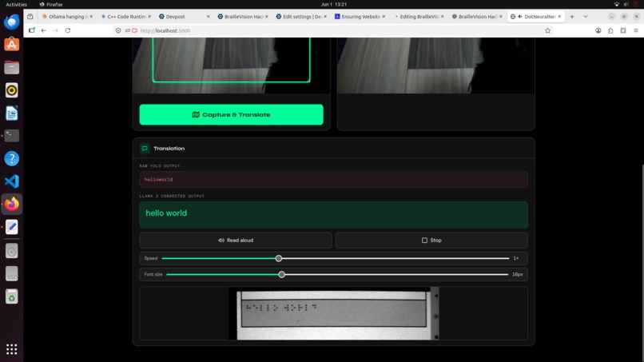Close the 'Ollama hanging' tab
Viewport: 644px width, 362px height.
(x=91, y=17)
